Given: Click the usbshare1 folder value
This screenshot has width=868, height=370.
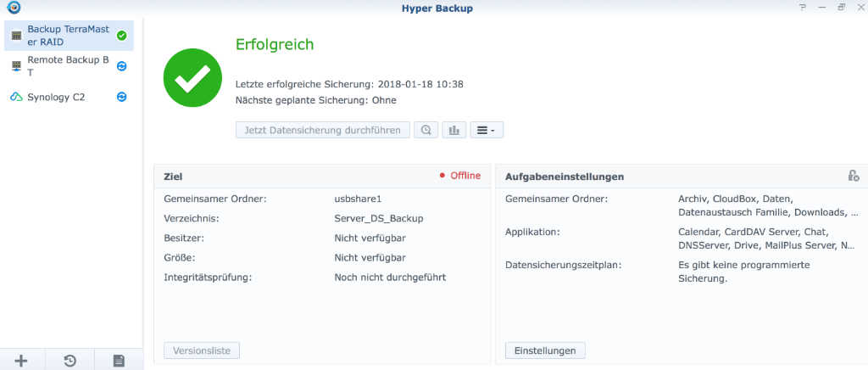Looking at the screenshot, I should click(359, 199).
